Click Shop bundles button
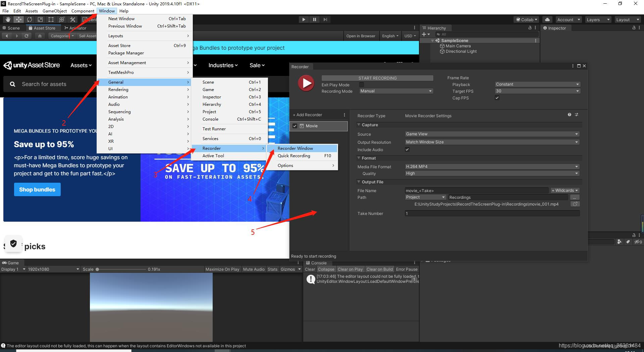 (37, 189)
